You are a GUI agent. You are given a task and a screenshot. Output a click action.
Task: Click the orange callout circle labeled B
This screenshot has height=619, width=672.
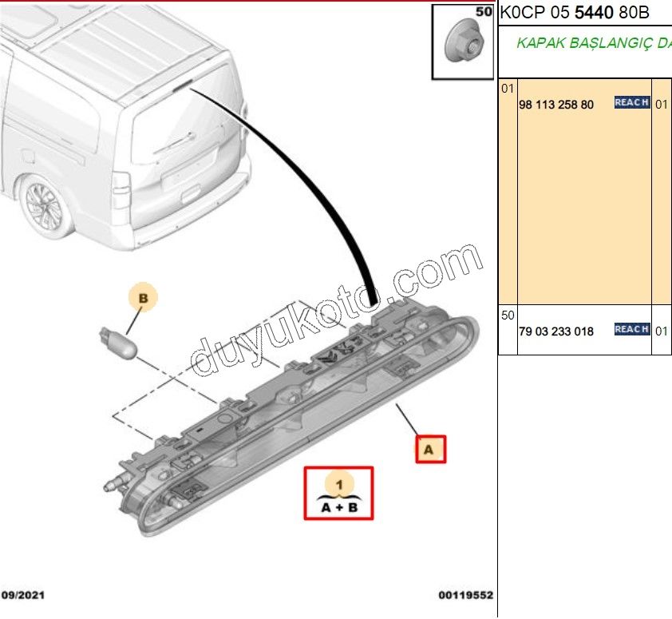tap(143, 298)
